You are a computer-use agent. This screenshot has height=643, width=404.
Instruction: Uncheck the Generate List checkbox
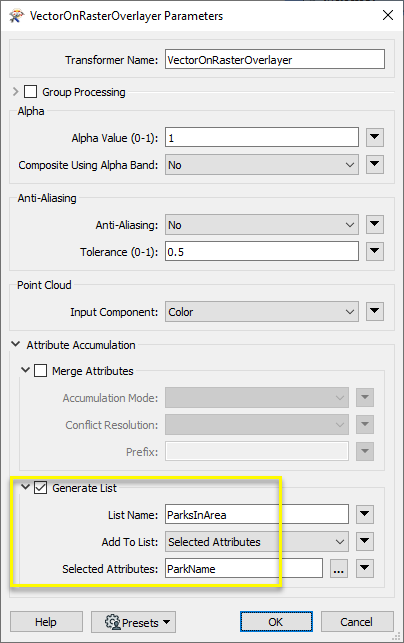tap(40, 488)
